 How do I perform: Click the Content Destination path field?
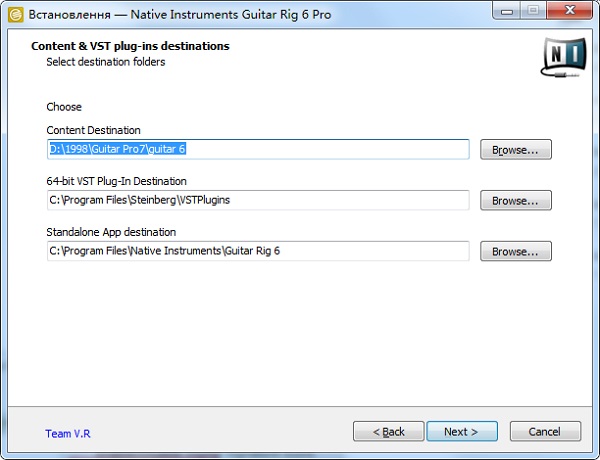pos(258,149)
